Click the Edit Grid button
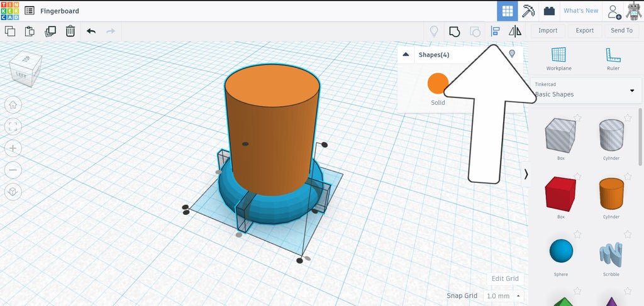The width and height of the screenshot is (644, 306). [505, 278]
